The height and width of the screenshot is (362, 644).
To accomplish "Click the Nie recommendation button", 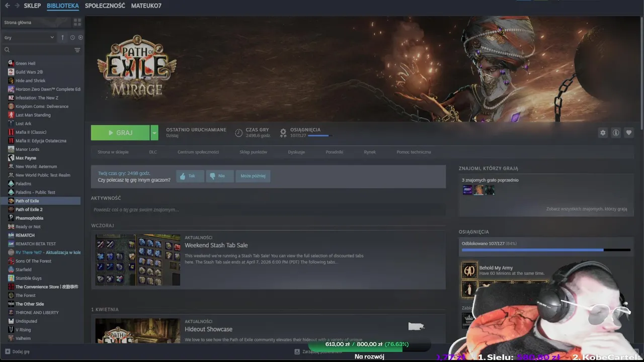I will (x=220, y=176).
